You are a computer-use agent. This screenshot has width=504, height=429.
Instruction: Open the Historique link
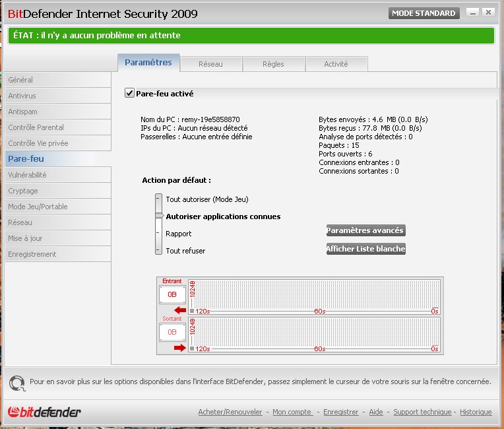476,412
